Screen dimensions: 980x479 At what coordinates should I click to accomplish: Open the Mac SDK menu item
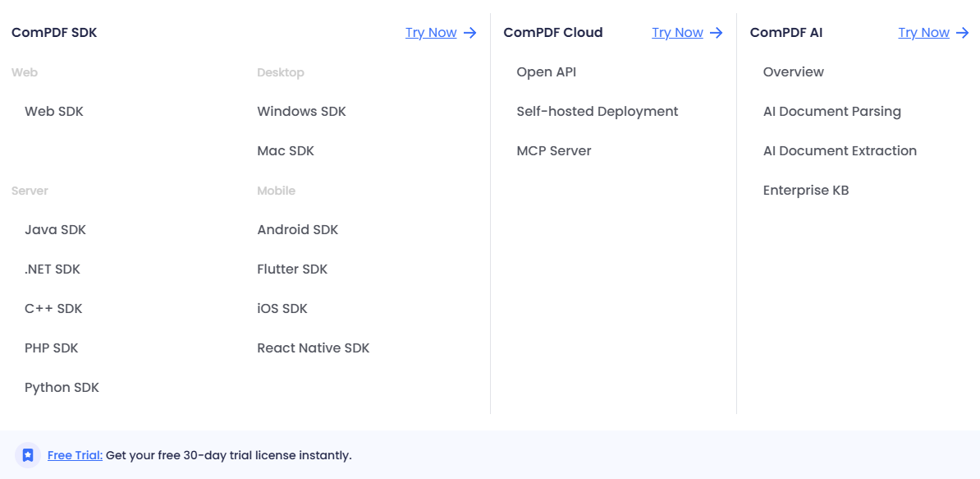[286, 151]
